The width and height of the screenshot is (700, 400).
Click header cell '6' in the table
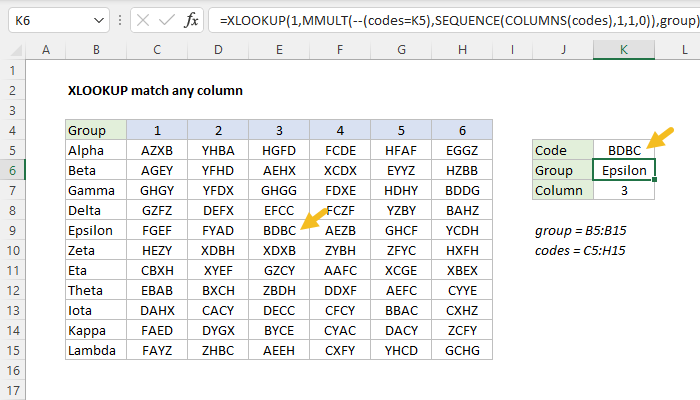[x=462, y=130]
